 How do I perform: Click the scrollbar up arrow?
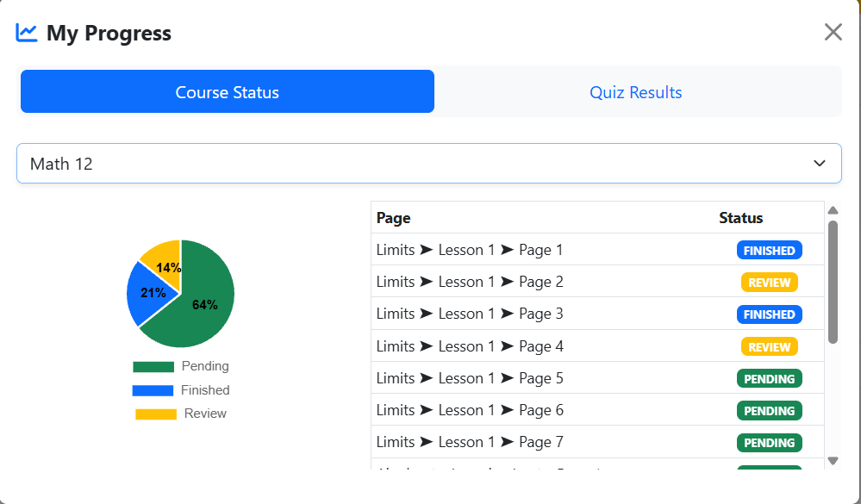[x=833, y=208]
